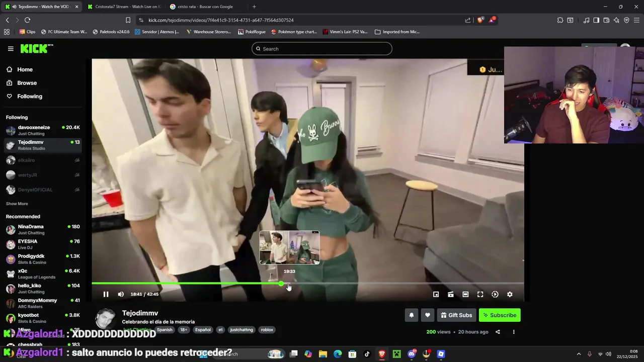Toggle theater mode on the player

click(465, 294)
